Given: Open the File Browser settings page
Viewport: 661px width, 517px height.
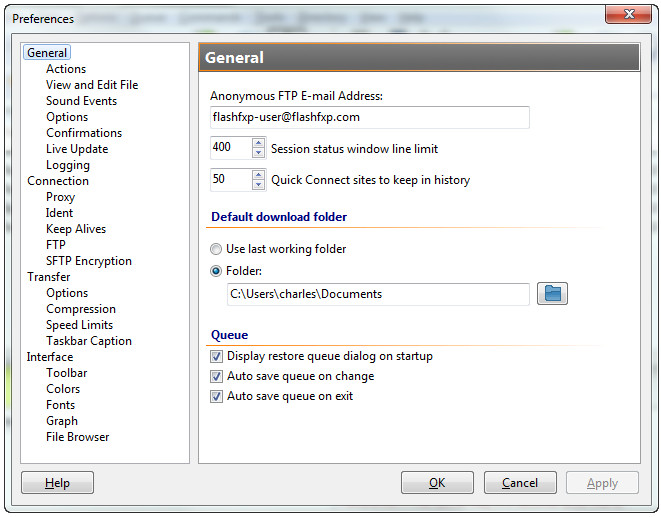Looking at the screenshot, I should click(78, 437).
